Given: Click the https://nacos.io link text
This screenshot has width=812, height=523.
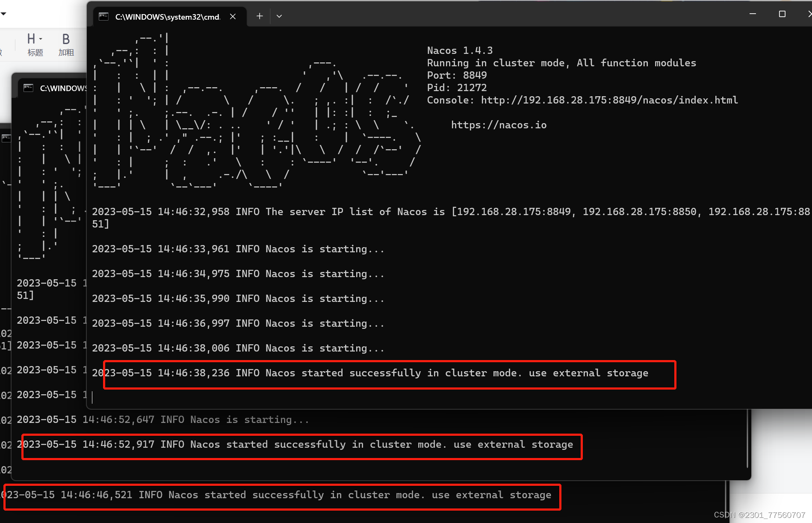Looking at the screenshot, I should pos(499,125).
